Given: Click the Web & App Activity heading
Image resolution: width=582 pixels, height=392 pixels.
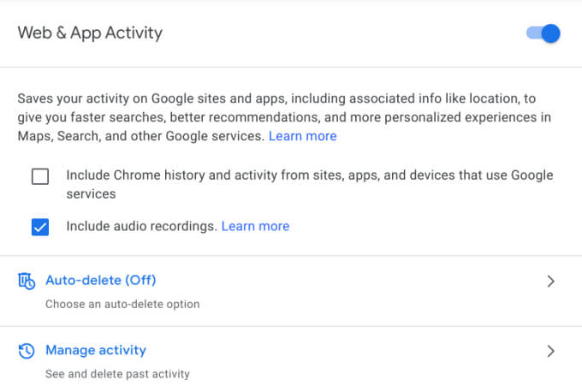Looking at the screenshot, I should tap(90, 33).
